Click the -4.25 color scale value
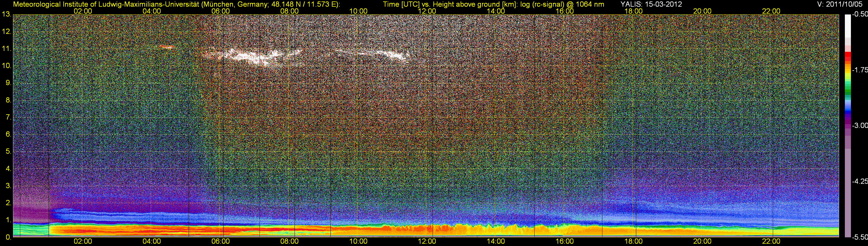868x246 pixels. tap(860, 181)
